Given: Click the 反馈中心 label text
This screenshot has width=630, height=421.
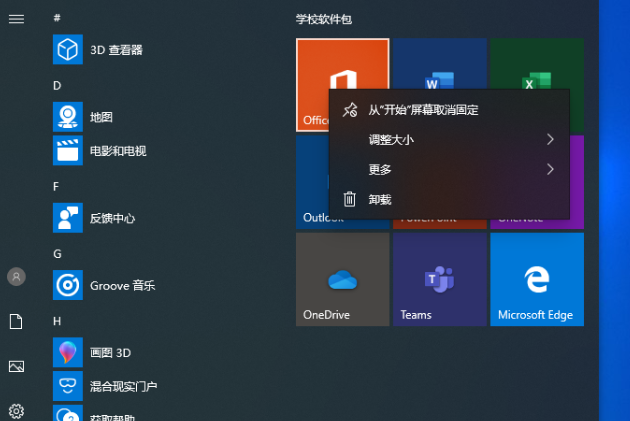Looking at the screenshot, I should [112, 218].
